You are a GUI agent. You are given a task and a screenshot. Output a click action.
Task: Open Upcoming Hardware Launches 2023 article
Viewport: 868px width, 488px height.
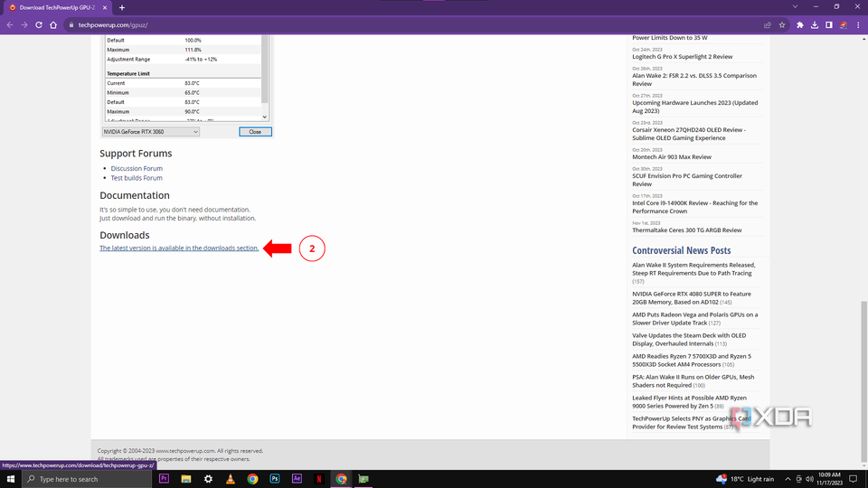[694, 107]
